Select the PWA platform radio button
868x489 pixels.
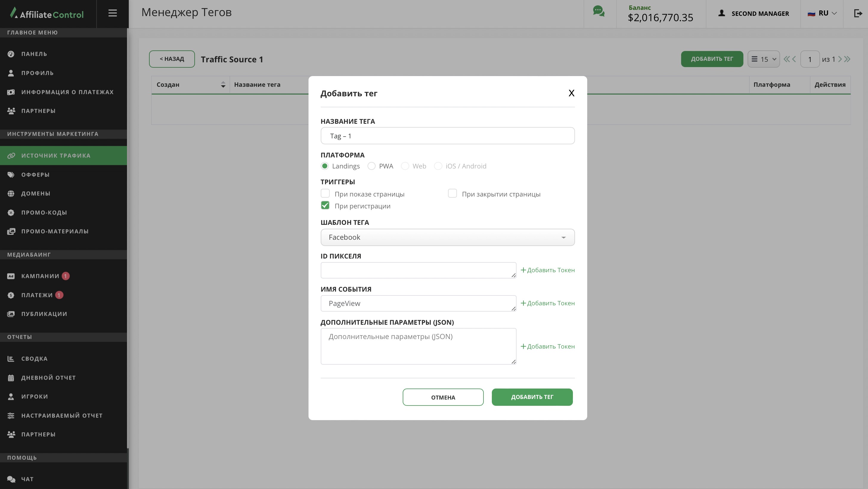tap(371, 166)
